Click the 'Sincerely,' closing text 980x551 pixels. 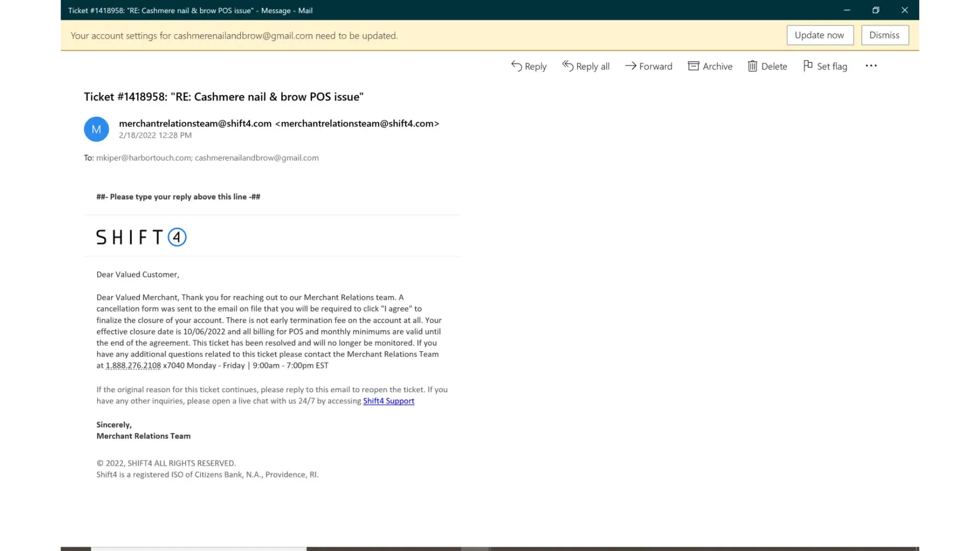114,425
